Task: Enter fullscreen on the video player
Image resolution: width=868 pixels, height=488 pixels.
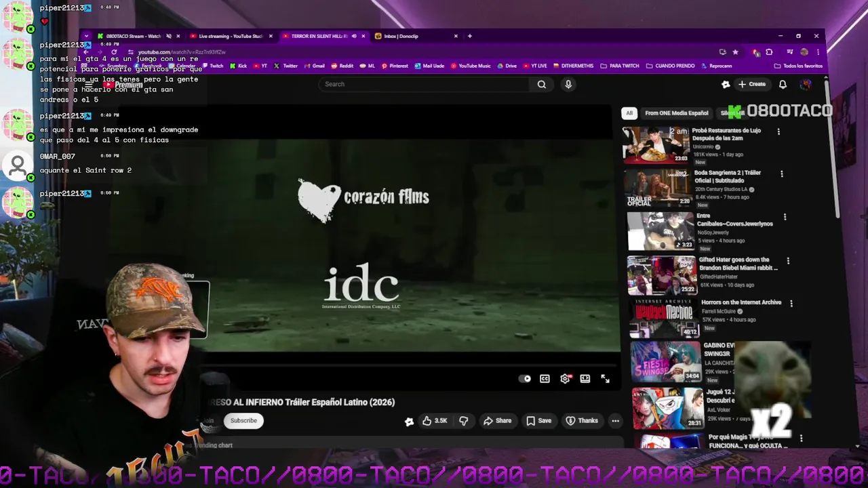Action: tap(605, 379)
